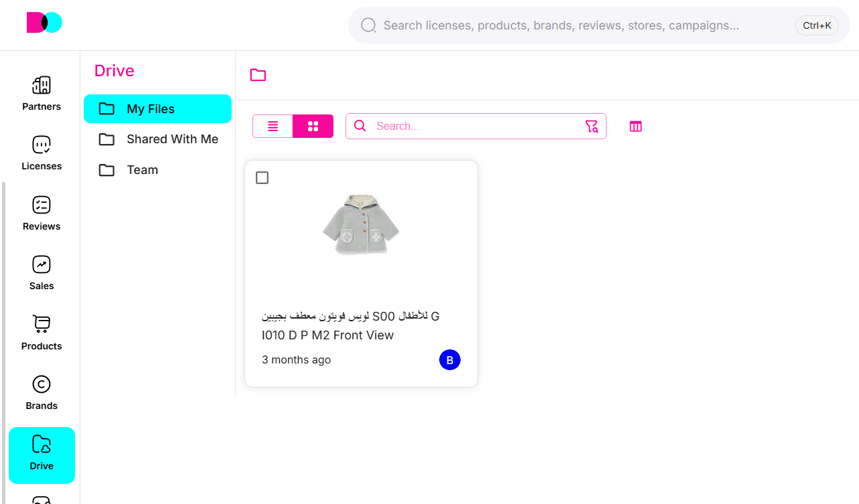
Task: Click the '3 months ago' timestamp
Action: coord(296,360)
